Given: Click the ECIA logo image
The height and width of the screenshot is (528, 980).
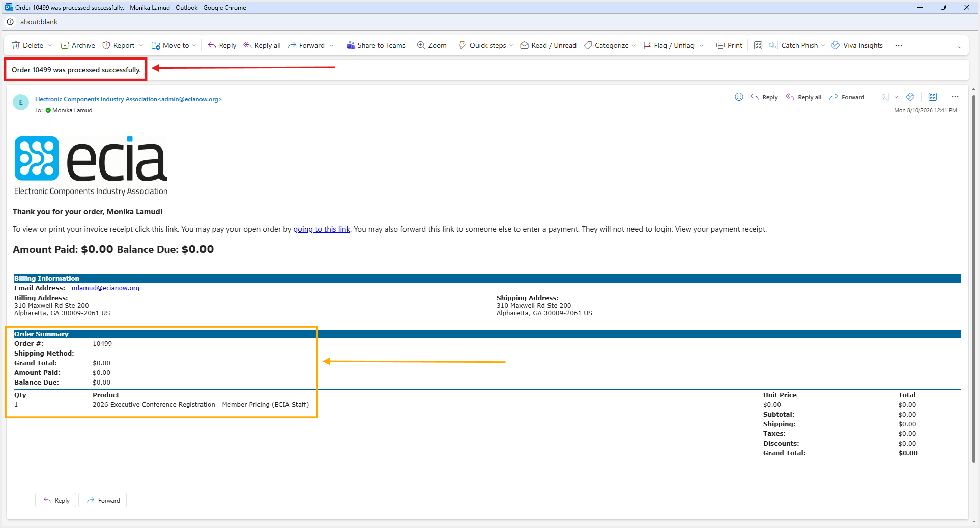Looking at the screenshot, I should 91,166.
